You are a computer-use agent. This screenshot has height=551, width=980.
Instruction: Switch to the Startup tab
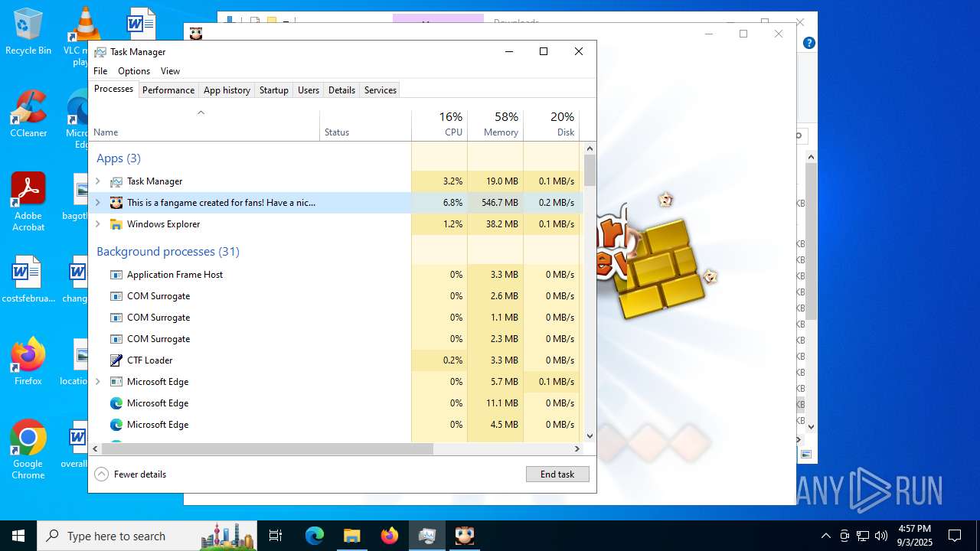coord(273,90)
